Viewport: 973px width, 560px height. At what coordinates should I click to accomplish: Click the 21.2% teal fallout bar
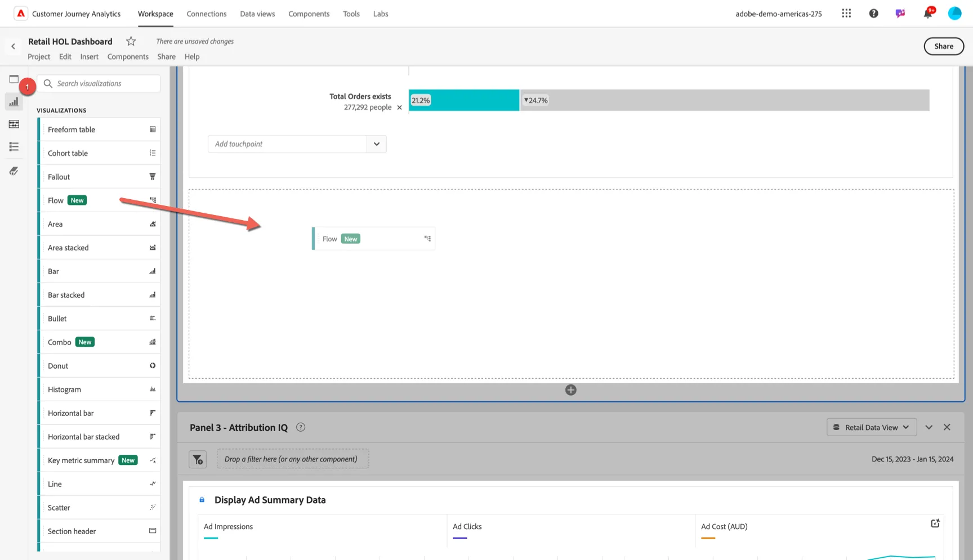point(464,100)
